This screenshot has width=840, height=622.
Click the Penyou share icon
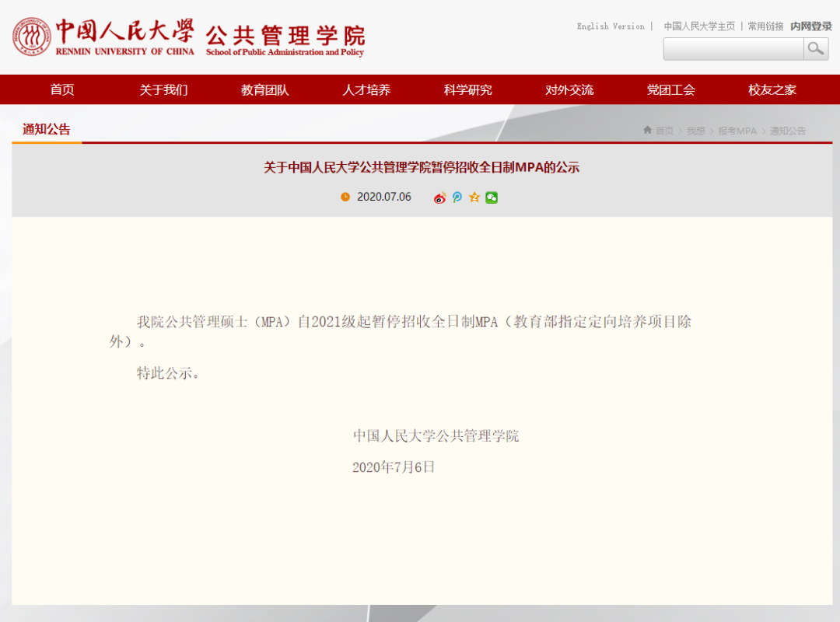457,197
